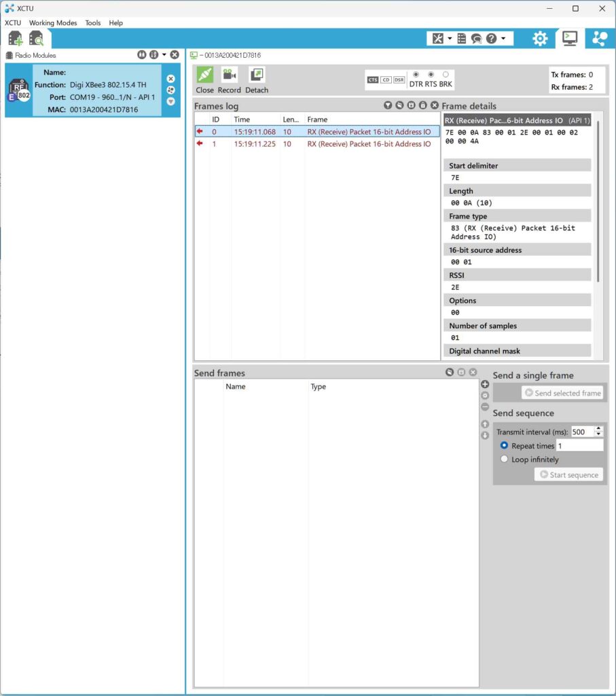This screenshot has height=696, width=616.
Task: Click the frames generator list icon
Action: pos(462,39)
